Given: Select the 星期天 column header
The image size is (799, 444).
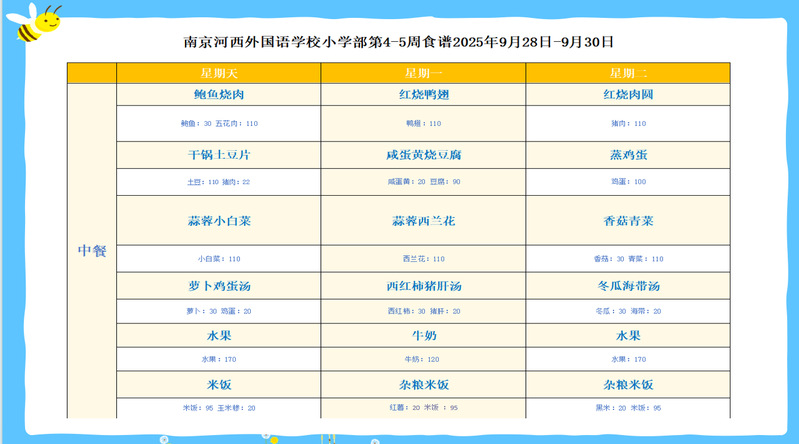Looking at the screenshot, I should tap(218, 73).
